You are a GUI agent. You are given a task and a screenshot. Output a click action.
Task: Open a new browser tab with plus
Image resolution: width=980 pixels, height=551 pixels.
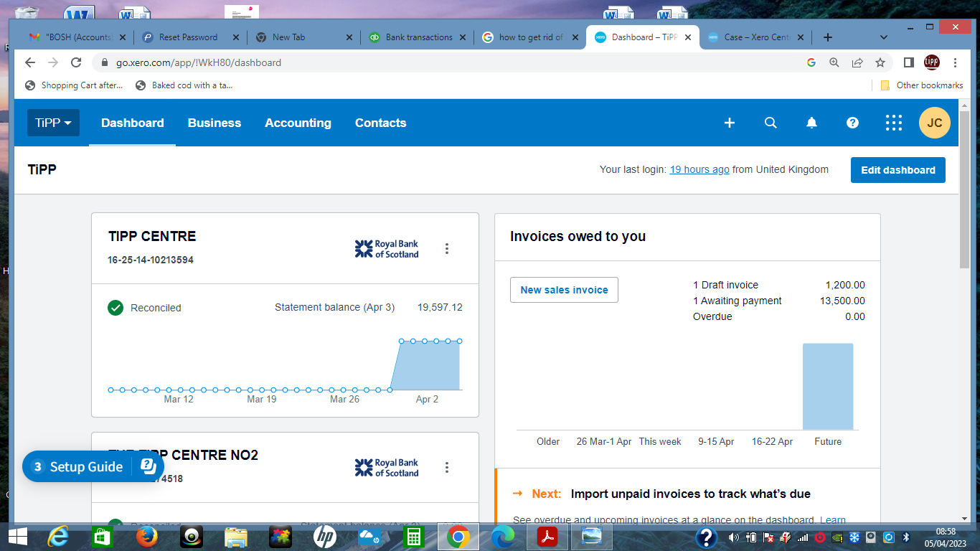[x=827, y=37]
